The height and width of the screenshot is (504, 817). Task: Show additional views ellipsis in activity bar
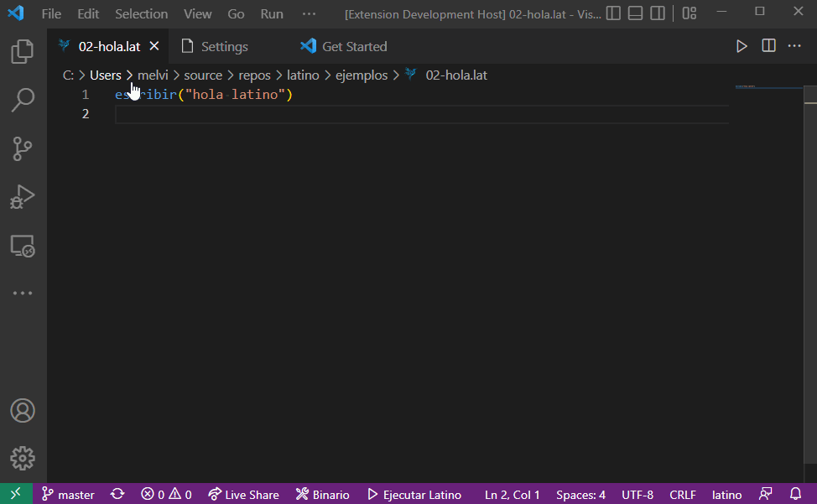(x=23, y=294)
